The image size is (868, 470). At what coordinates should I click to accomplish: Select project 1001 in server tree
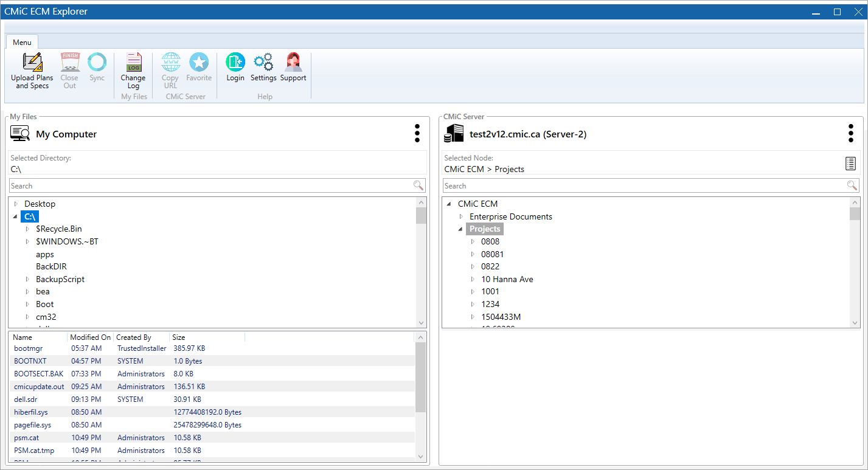pyautogui.click(x=490, y=291)
